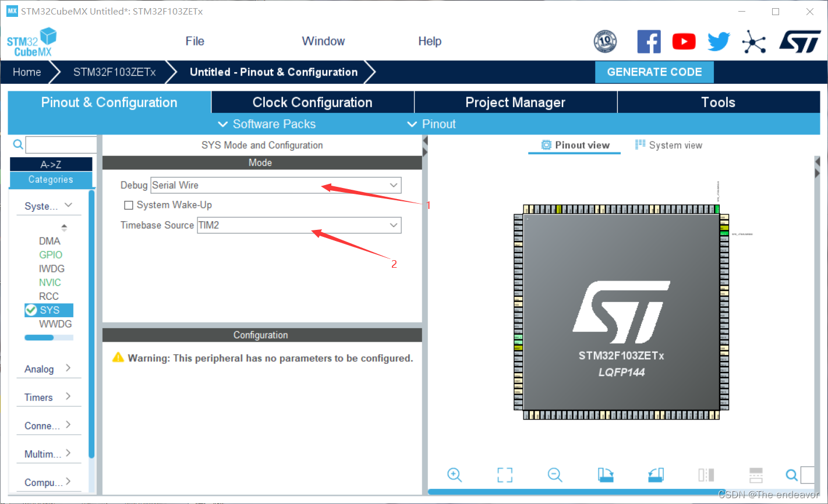
Task: Open the 10-year anniversary badge icon
Action: click(x=605, y=42)
